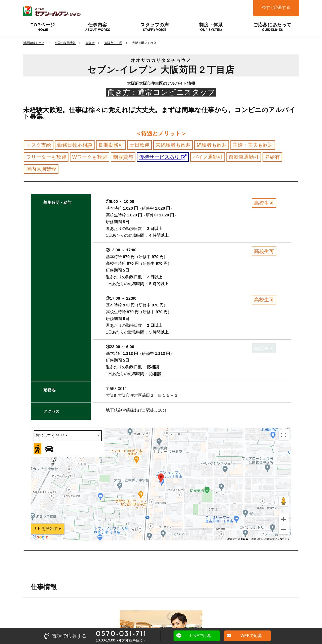
Task: Click phone number 0570-031-711
Action: [x=121, y=634]
